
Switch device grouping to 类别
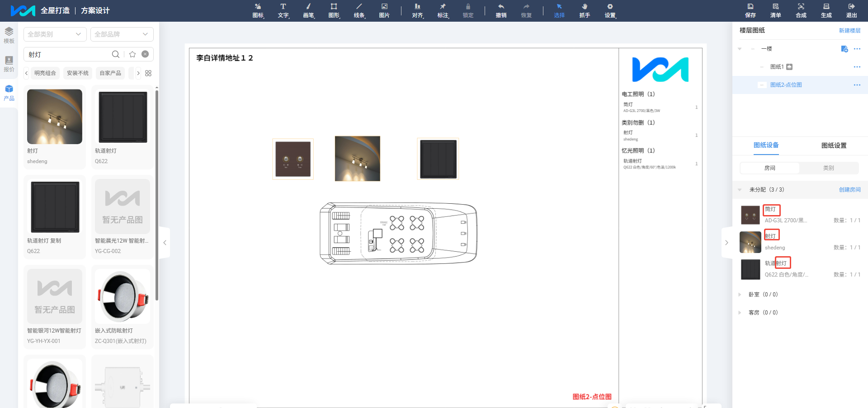(829, 168)
